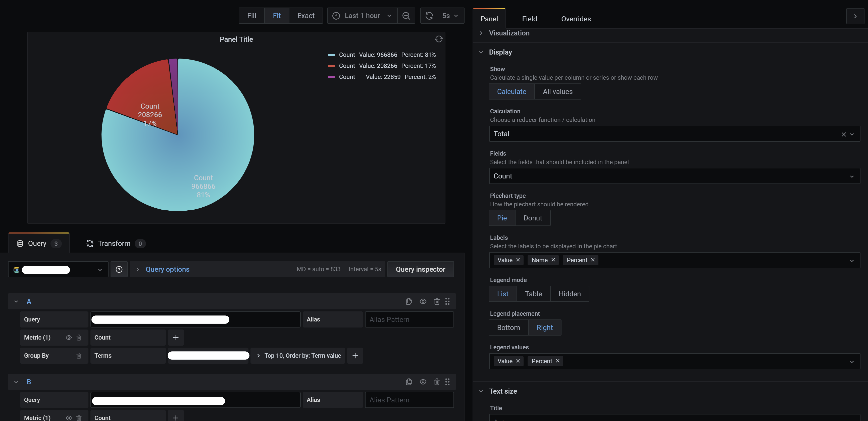Delete query B
Viewport: 868px width, 421px height.
pos(437,382)
